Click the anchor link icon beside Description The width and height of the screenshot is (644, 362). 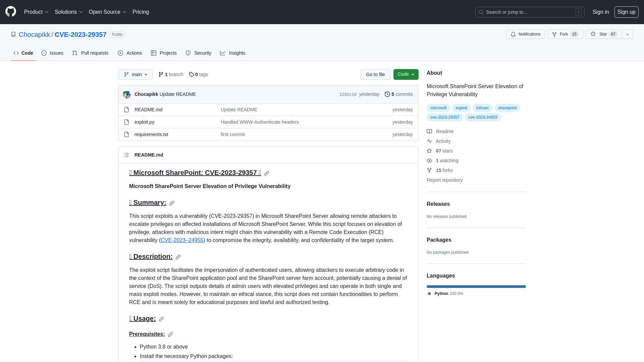pyautogui.click(x=178, y=257)
